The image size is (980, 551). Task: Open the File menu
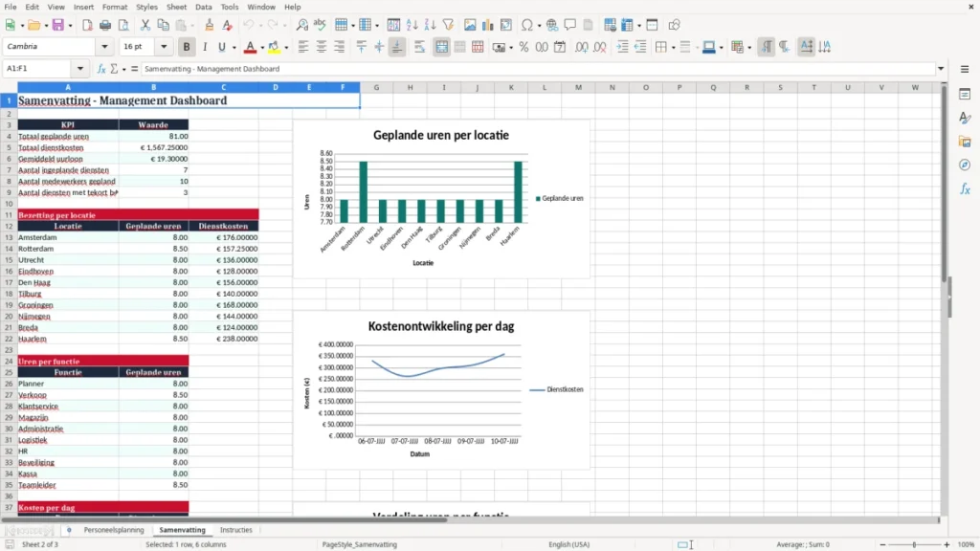tap(11, 7)
